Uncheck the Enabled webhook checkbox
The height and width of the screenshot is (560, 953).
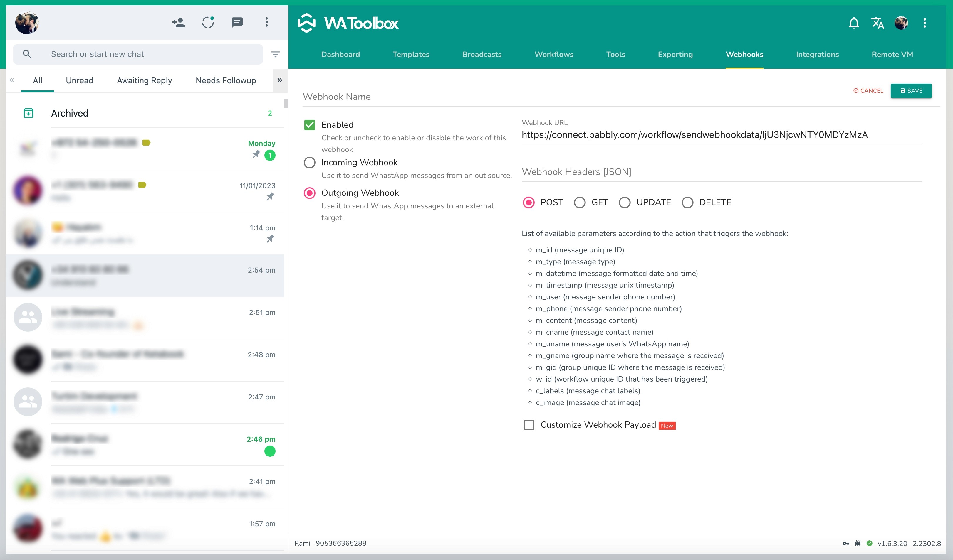tap(309, 125)
